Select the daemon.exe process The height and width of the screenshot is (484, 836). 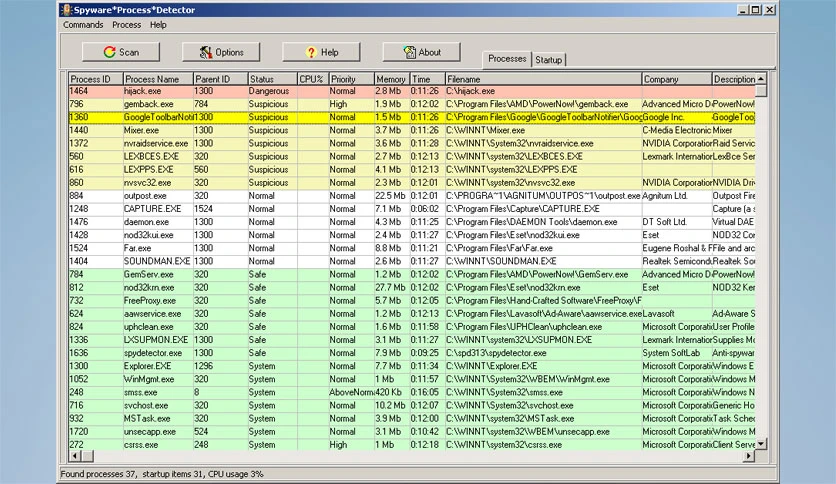click(146, 222)
